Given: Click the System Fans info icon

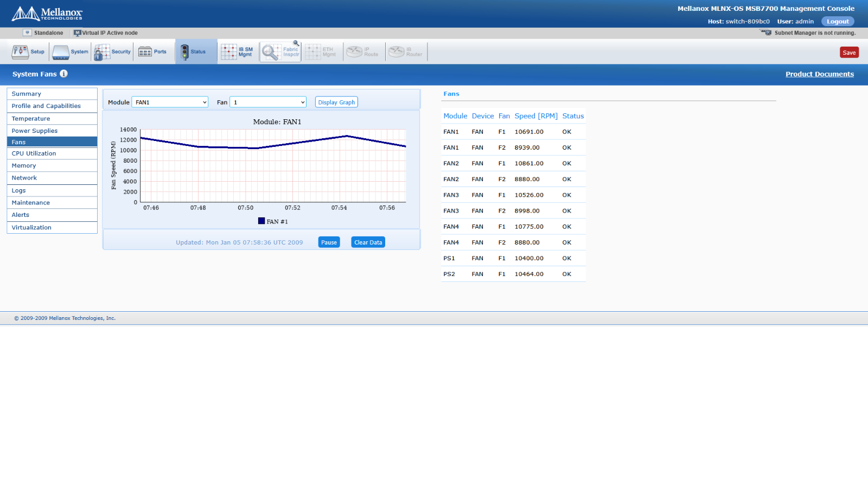Looking at the screenshot, I should (63, 74).
